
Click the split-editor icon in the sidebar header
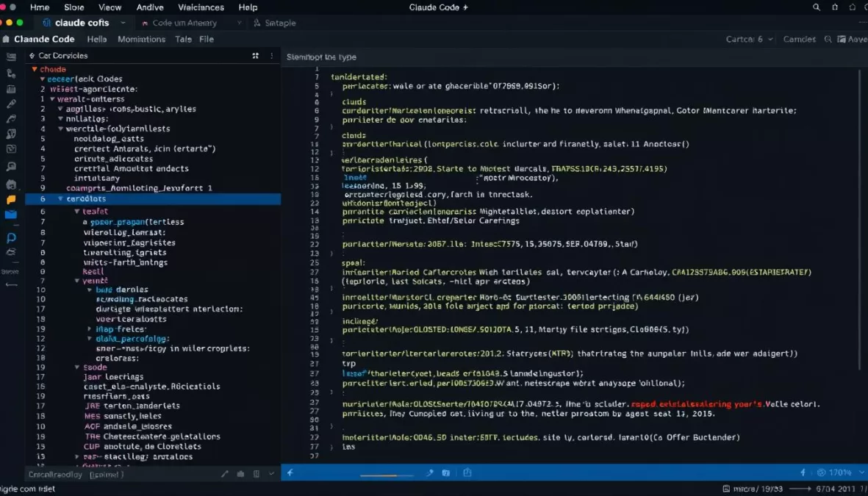tap(255, 55)
